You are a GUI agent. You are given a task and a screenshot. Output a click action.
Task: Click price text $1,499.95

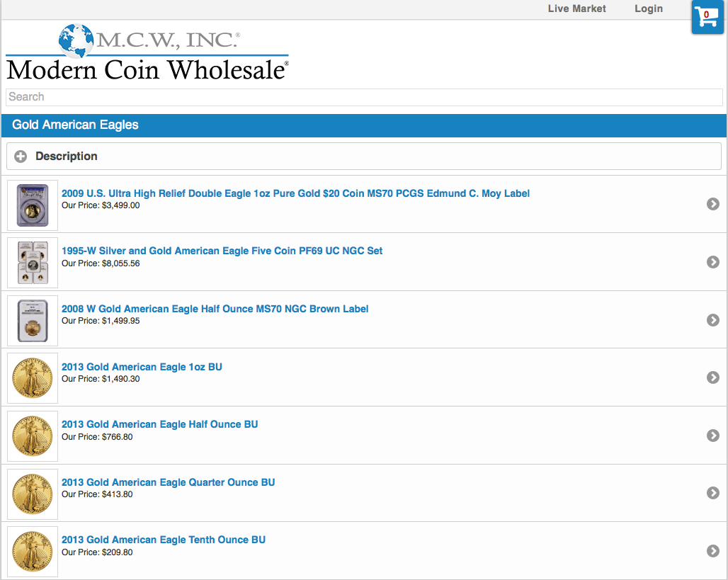pos(120,321)
